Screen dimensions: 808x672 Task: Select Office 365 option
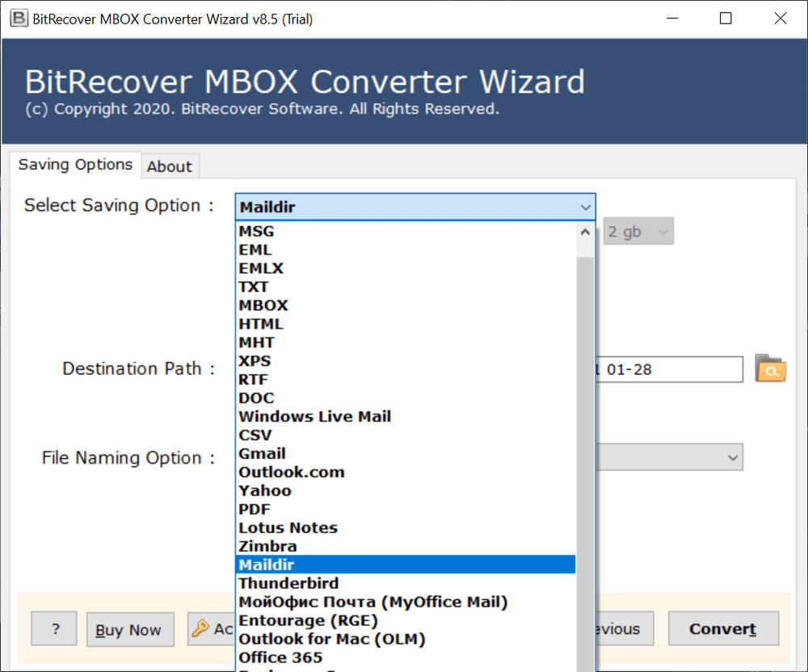point(406,657)
